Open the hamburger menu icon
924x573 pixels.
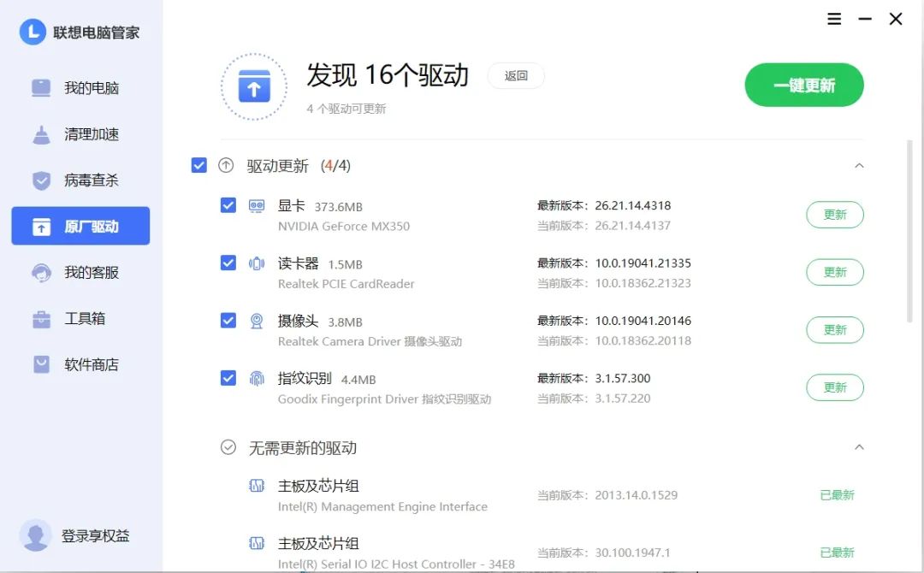834,19
